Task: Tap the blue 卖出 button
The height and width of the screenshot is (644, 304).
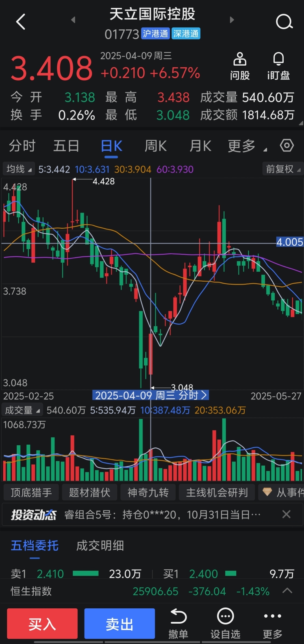Action: click(x=120, y=624)
